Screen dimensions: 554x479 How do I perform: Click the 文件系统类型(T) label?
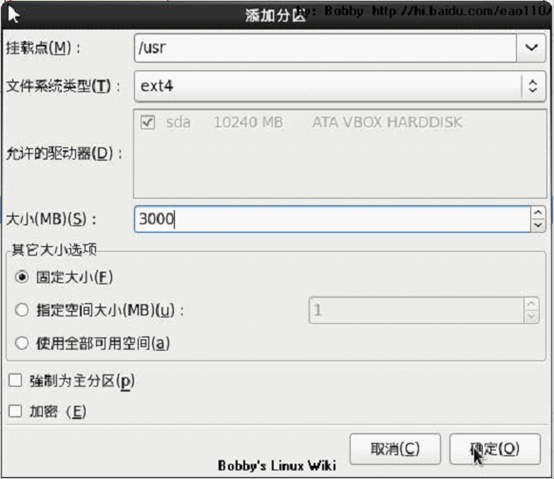64,86
